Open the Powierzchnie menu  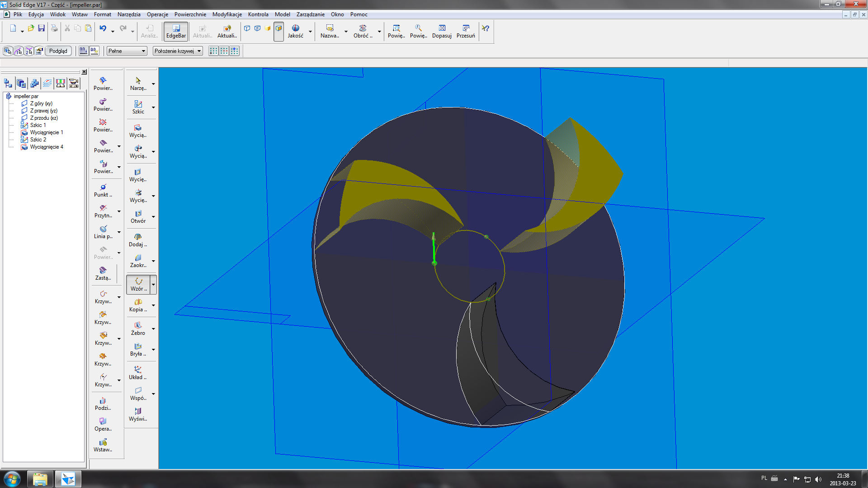click(190, 14)
